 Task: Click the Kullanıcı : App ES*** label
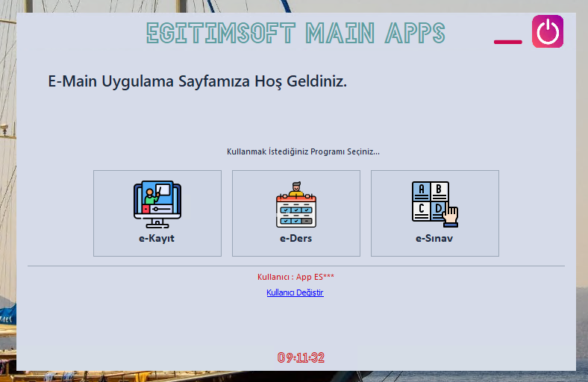295,277
